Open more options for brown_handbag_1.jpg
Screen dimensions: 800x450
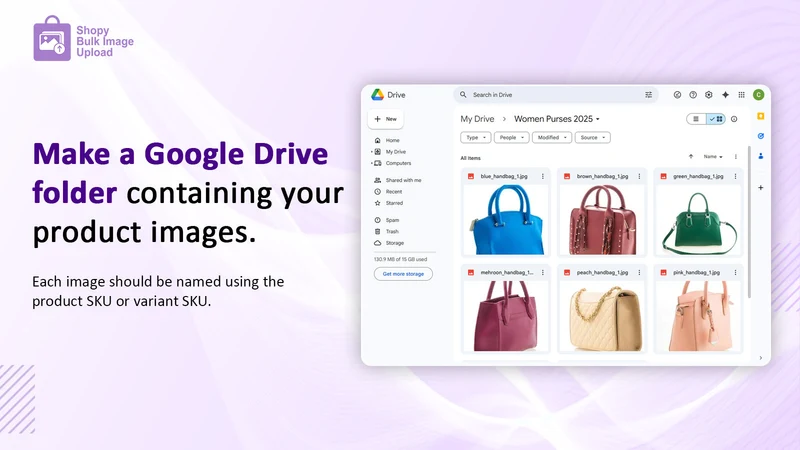(639, 177)
